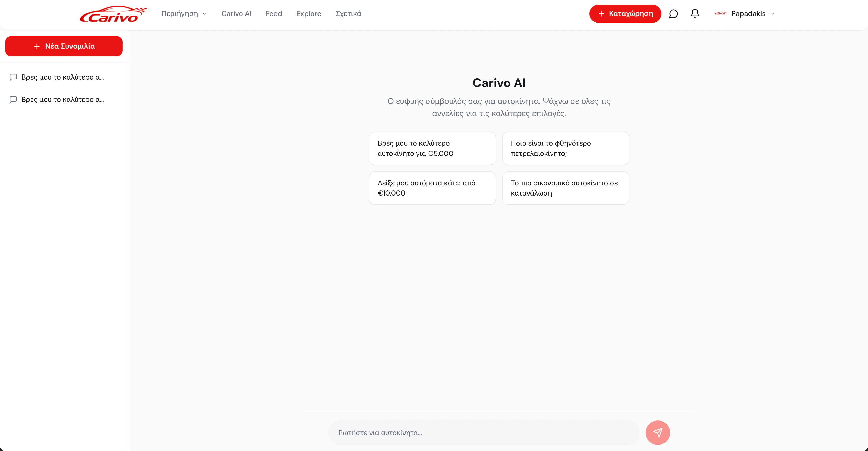Click the send paper-plane button
Screen dimensions: 868x451
pyautogui.click(x=658, y=432)
